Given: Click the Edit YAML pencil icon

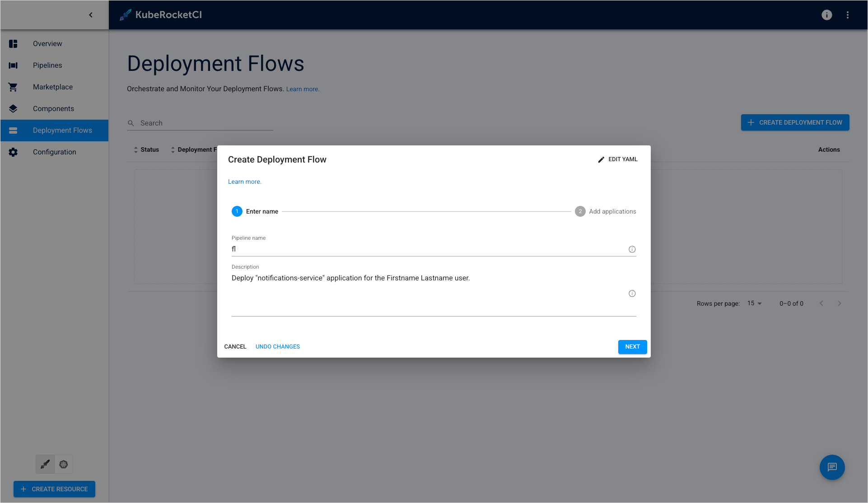Looking at the screenshot, I should tap(600, 159).
